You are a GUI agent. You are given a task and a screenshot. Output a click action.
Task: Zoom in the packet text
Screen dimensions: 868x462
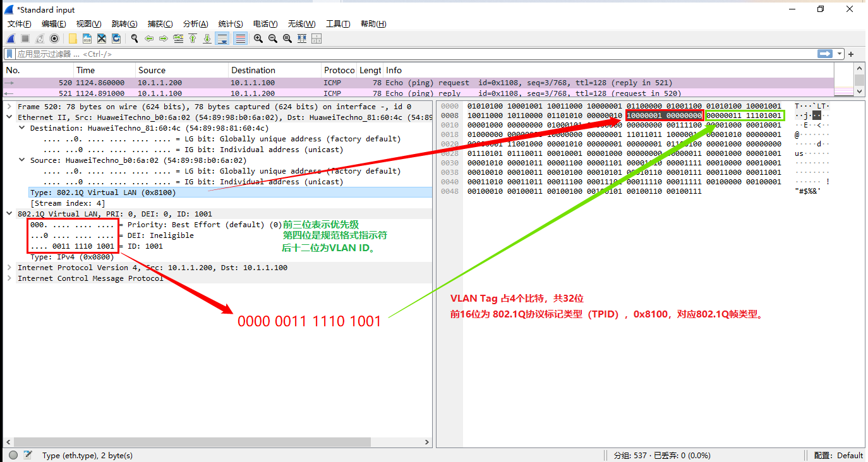pos(258,38)
